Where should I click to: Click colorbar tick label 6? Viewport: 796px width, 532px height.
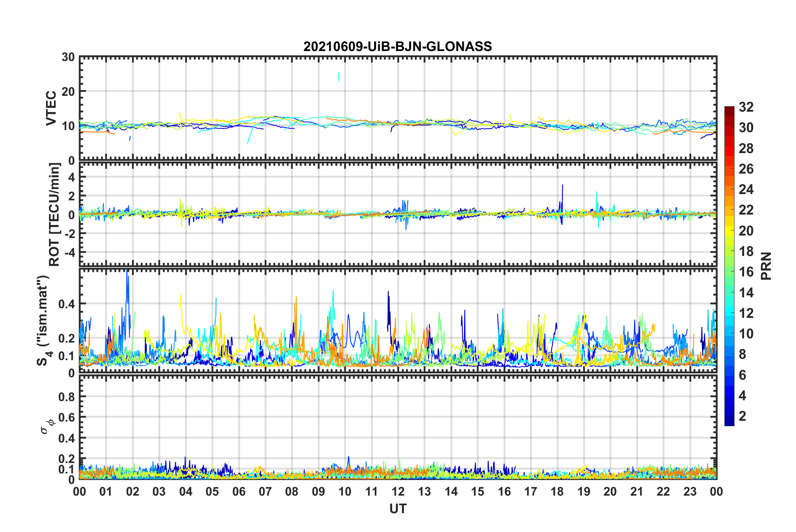coord(742,375)
